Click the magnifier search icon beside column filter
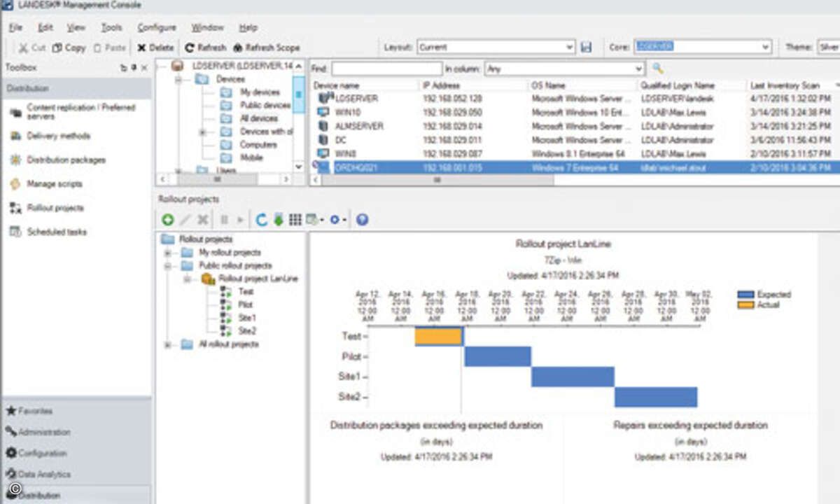 click(x=658, y=68)
